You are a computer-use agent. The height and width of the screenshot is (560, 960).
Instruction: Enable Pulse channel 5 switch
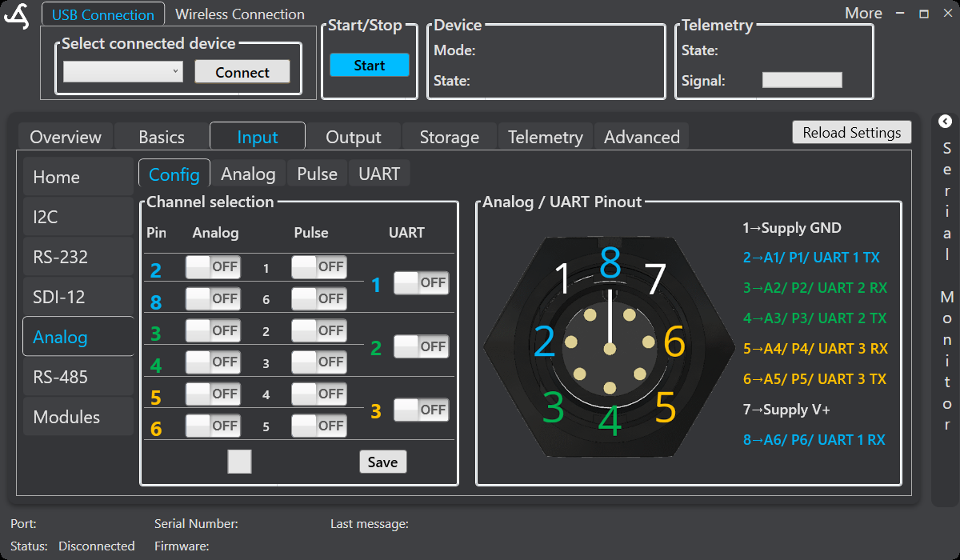(x=319, y=426)
